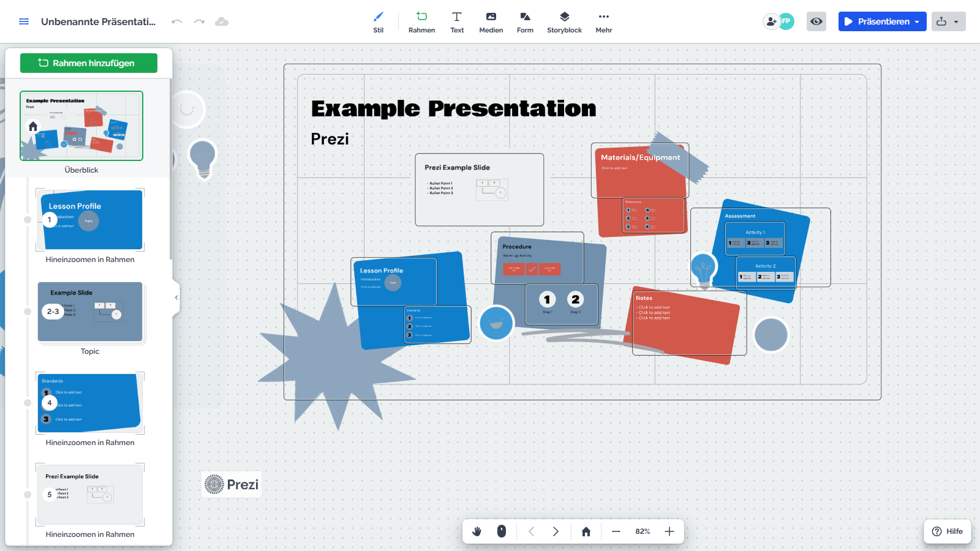Toggle the preview eye button
This screenshot has width=980, height=551.
[816, 21]
